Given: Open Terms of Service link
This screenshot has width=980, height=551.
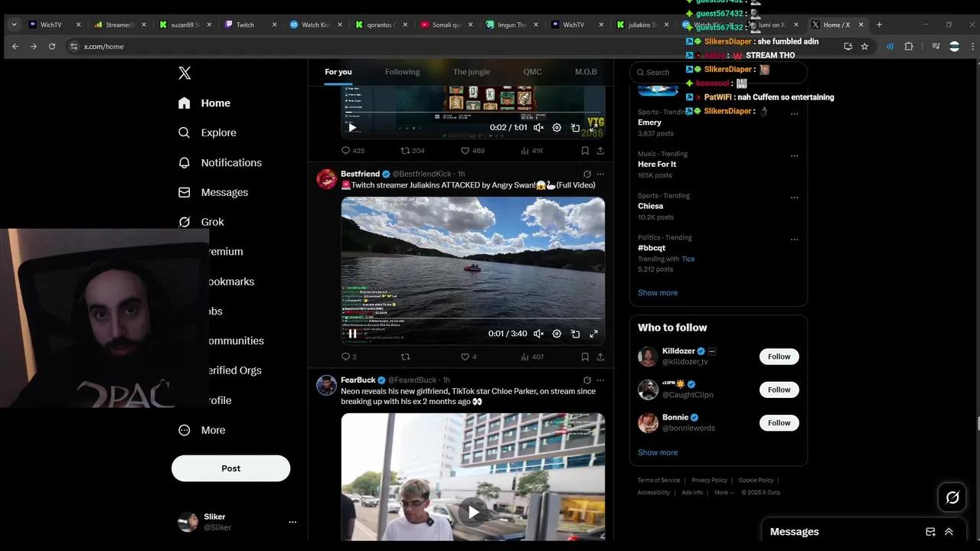Looking at the screenshot, I should coord(658,481).
